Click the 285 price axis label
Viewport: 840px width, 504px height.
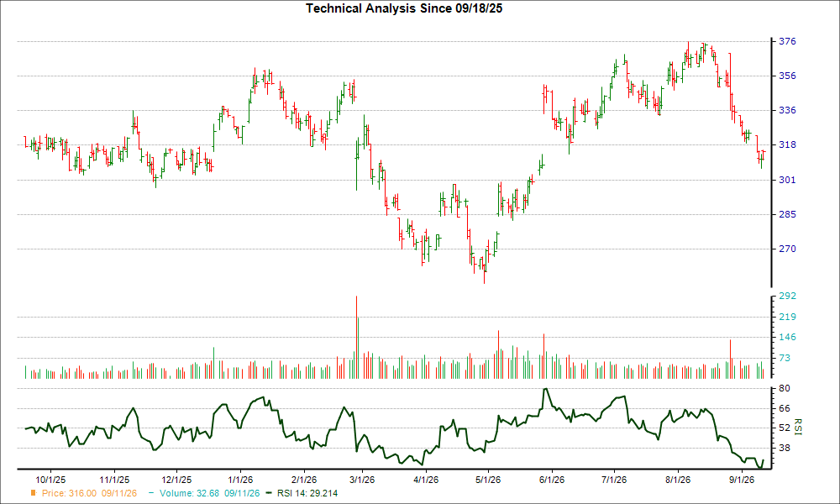787,213
